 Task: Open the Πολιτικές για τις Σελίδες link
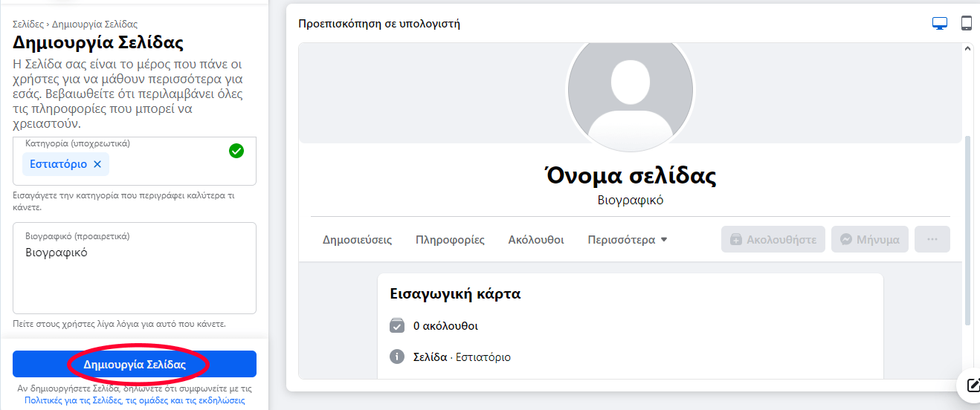point(135,400)
